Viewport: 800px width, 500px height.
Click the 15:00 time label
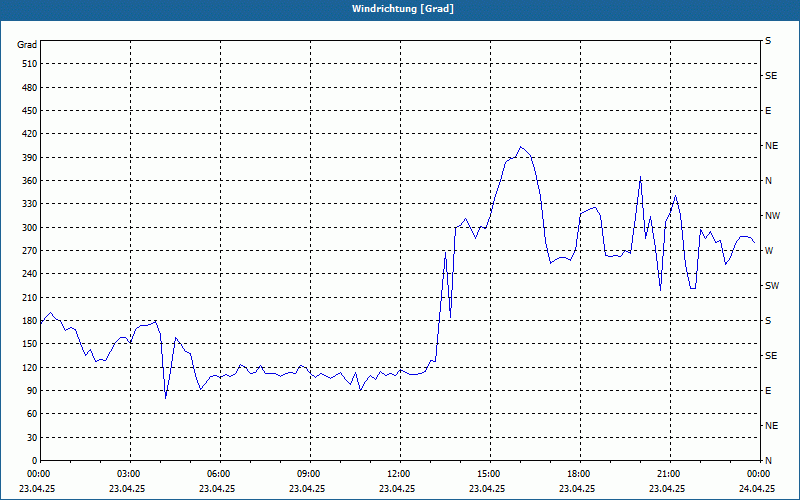coord(490,474)
